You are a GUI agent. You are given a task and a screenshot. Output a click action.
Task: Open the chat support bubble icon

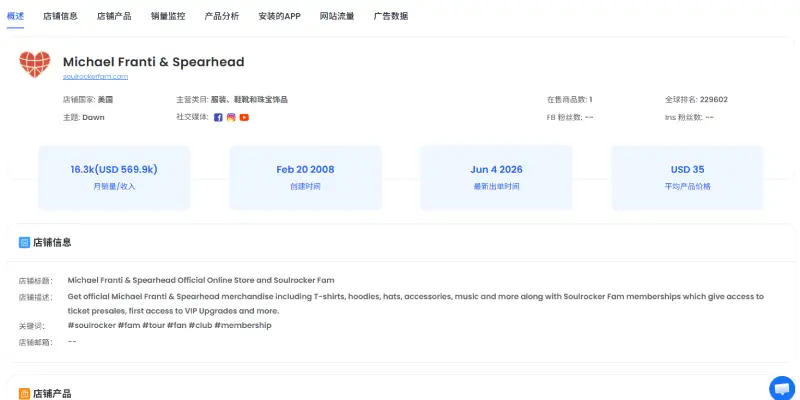(x=782, y=389)
